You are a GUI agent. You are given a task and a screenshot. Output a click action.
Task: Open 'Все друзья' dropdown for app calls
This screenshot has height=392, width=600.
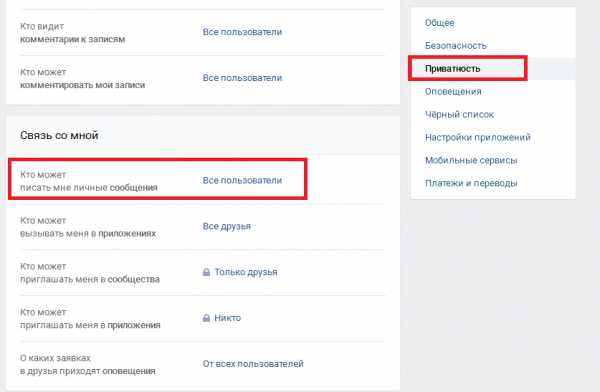227,226
